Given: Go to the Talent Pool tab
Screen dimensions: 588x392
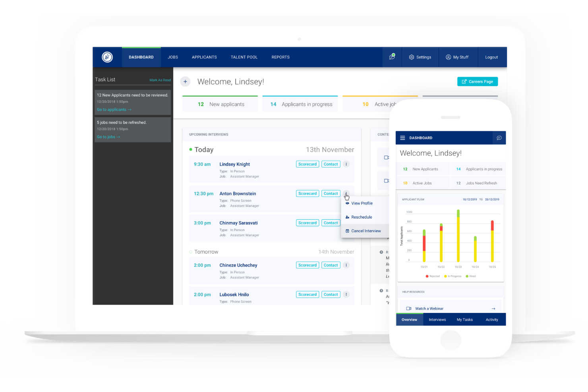Looking at the screenshot, I should (x=244, y=57).
